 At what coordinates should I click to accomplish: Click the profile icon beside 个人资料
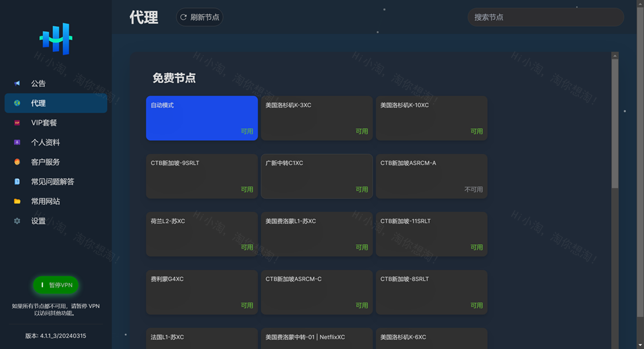pyautogui.click(x=17, y=142)
